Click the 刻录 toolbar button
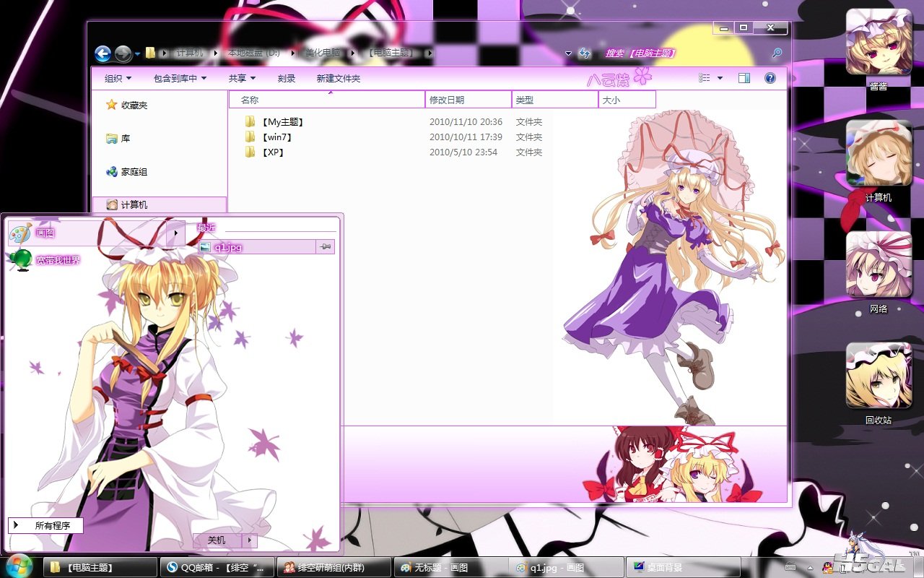 click(287, 78)
